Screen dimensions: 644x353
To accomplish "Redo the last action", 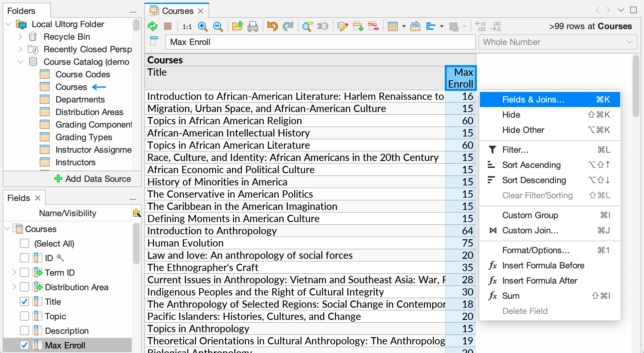I will coord(288,26).
